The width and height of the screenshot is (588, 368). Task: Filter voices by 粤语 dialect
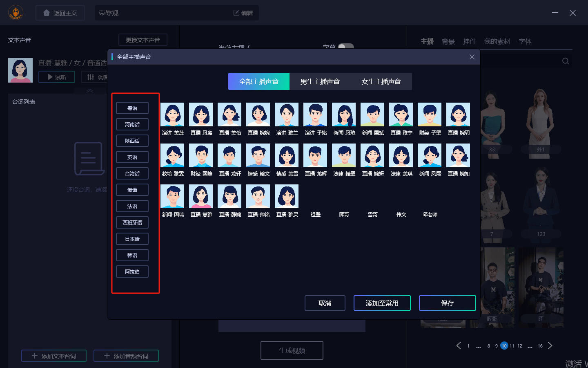pos(132,108)
